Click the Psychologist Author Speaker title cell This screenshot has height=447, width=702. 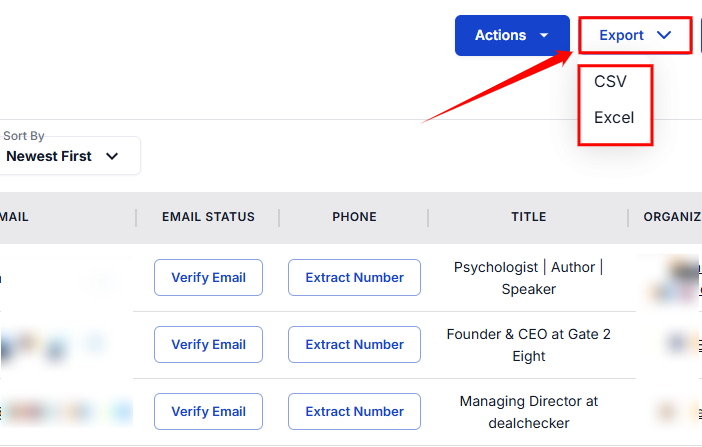click(x=528, y=278)
